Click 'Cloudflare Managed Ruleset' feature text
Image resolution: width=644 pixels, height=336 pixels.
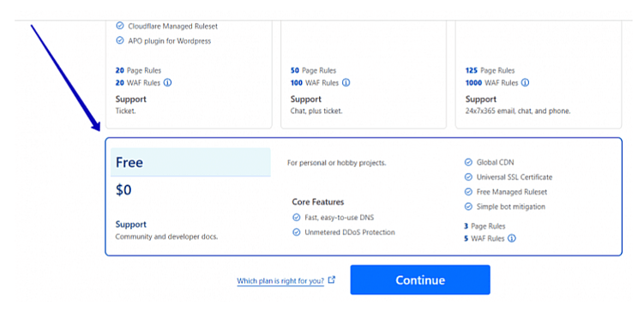coord(173,27)
